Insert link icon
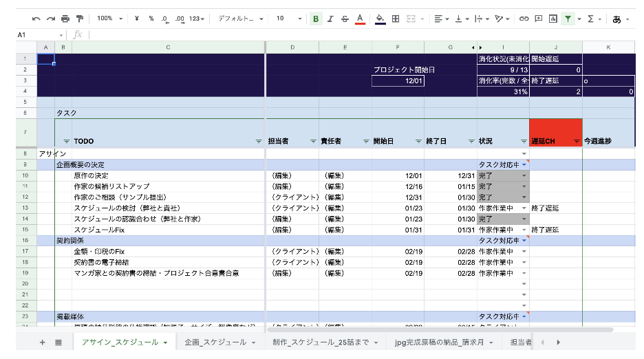The height and width of the screenshot is (359, 644). pyautogui.click(x=524, y=19)
